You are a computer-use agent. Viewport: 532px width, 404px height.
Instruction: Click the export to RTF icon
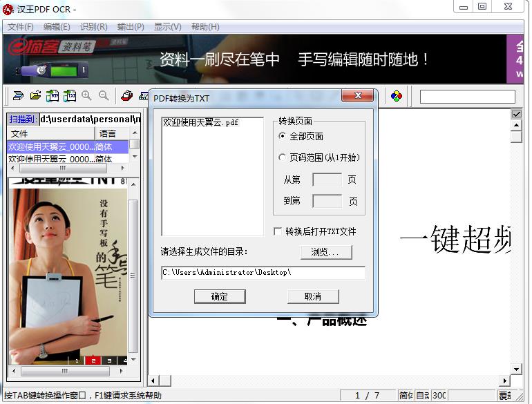(x=53, y=96)
